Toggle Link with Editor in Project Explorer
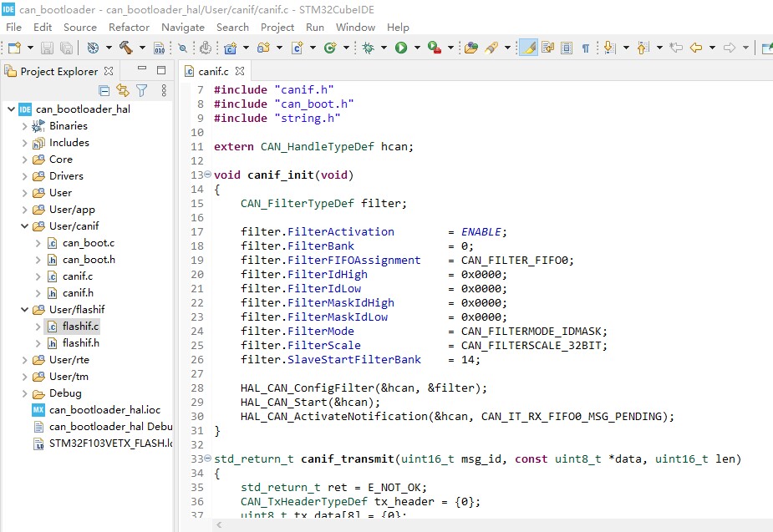This screenshot has width=773, height=532. 123,91
